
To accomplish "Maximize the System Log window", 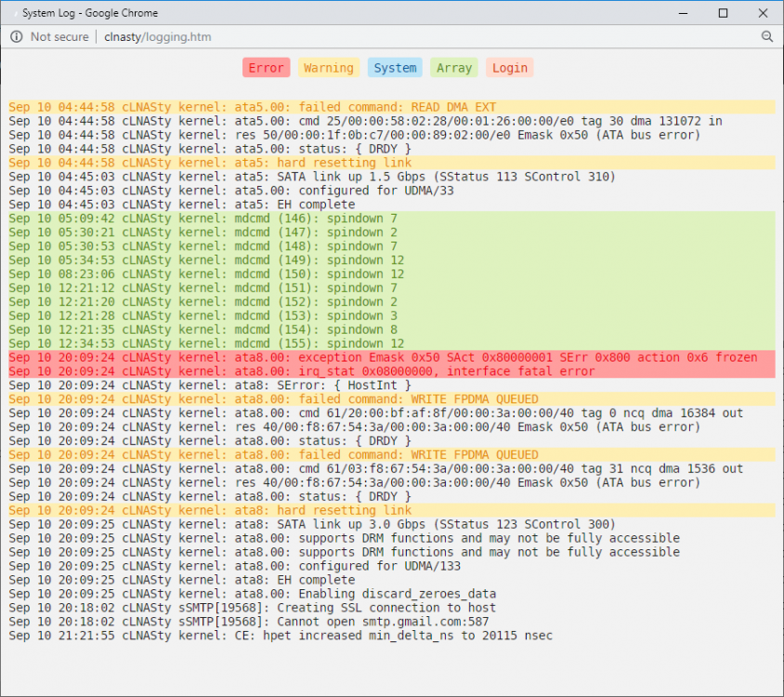I will tap(723, 13).
